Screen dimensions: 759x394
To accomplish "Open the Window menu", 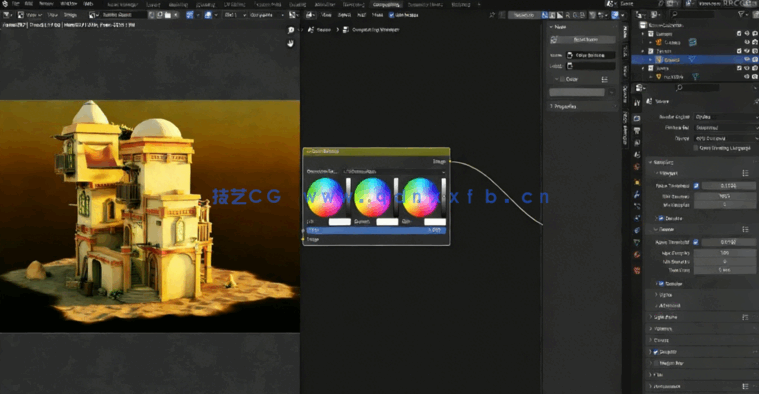I will [x=69, y=4].
